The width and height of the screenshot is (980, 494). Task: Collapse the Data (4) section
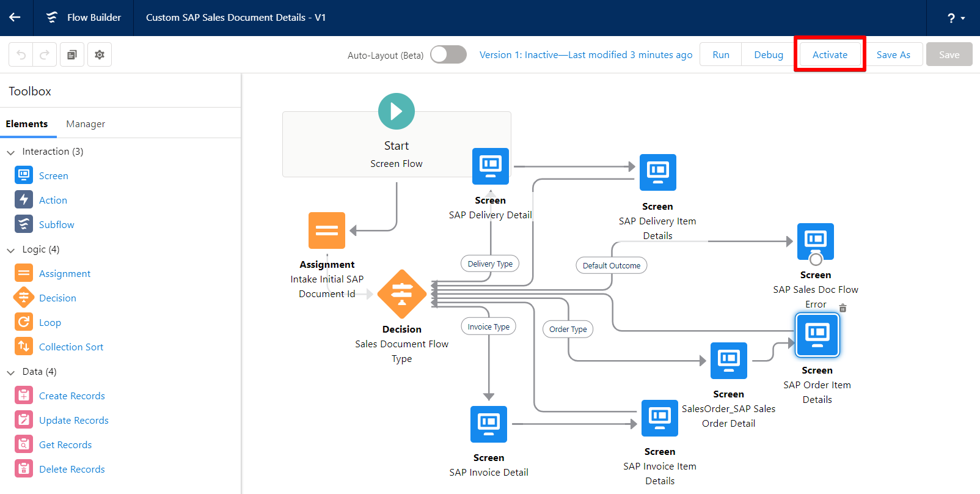point(10,372)
